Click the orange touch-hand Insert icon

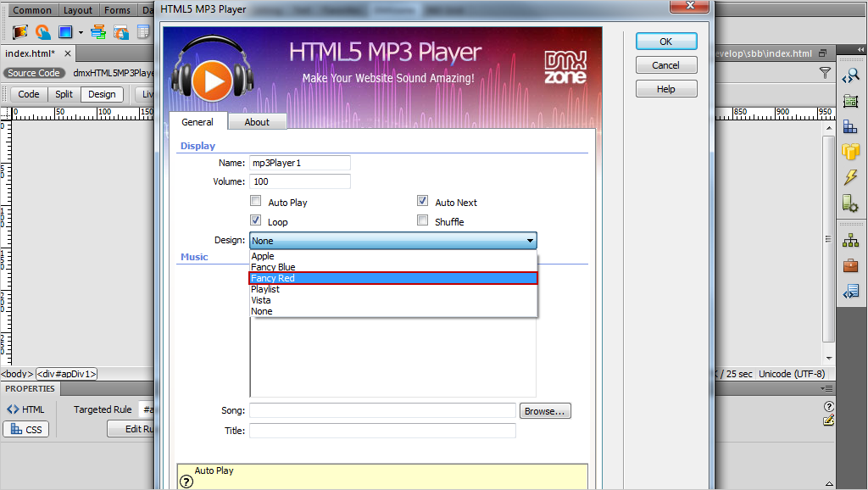(x=42, y=32)
